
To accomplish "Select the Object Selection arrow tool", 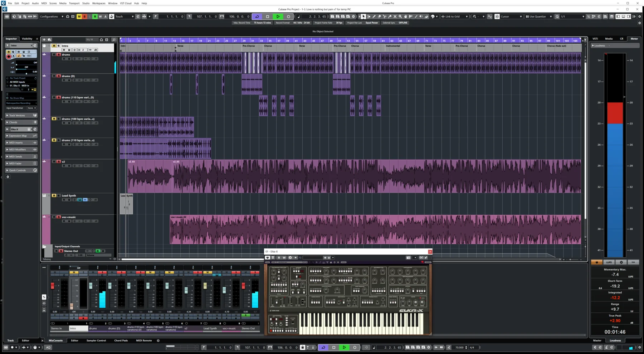I will 364,16.
